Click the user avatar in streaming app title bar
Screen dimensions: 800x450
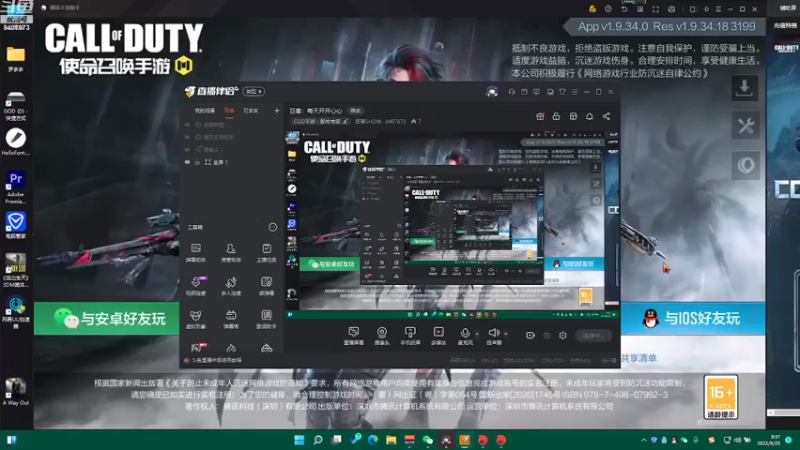(x=492, y=92)
